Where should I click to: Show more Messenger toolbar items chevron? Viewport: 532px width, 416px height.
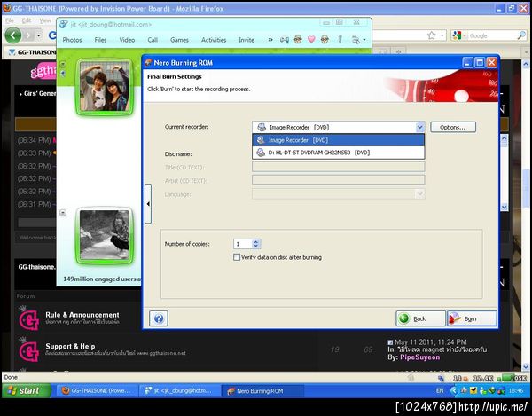pyautogui.click(x=270, y=40)
